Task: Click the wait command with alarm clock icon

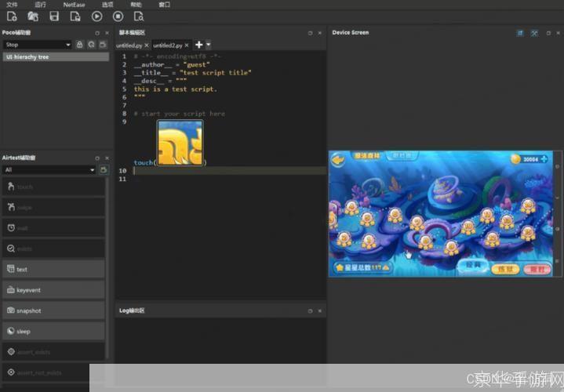Action: (53, 228)
